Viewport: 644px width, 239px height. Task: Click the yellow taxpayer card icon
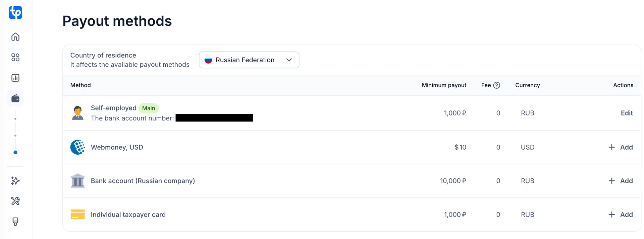click(x=78, y=215)
